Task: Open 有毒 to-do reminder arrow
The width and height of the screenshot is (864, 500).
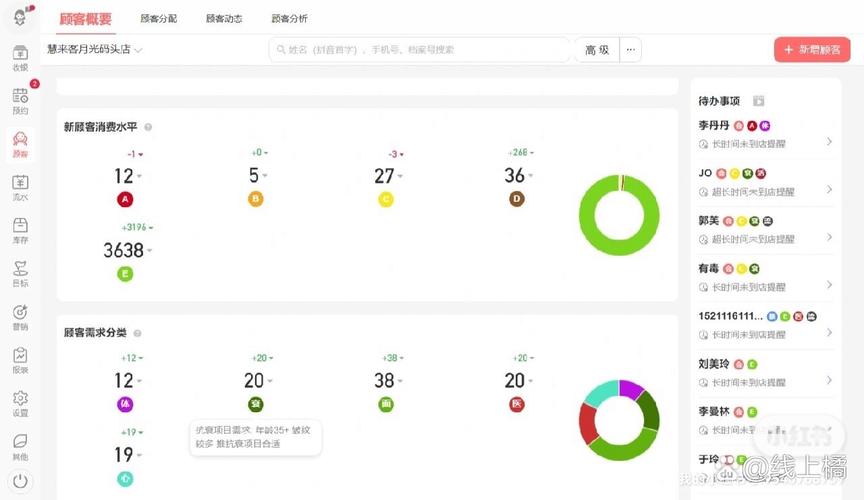Action: coord(829,284)
